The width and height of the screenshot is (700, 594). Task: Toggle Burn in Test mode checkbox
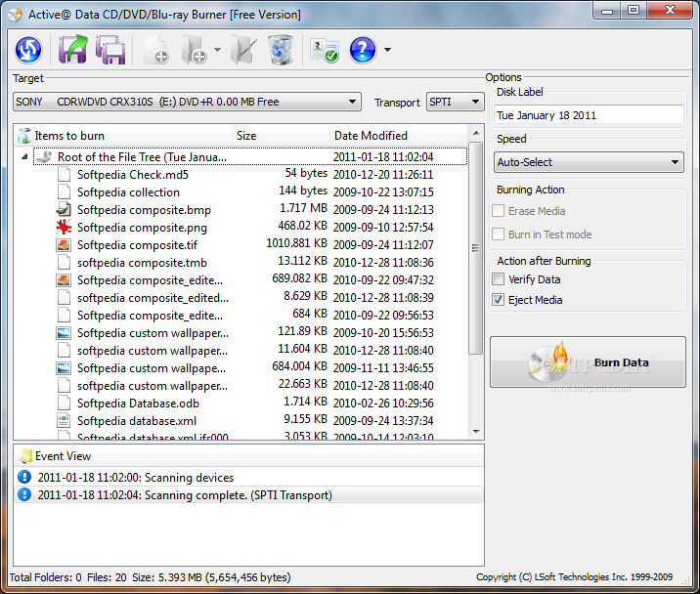tap(499, 233)
